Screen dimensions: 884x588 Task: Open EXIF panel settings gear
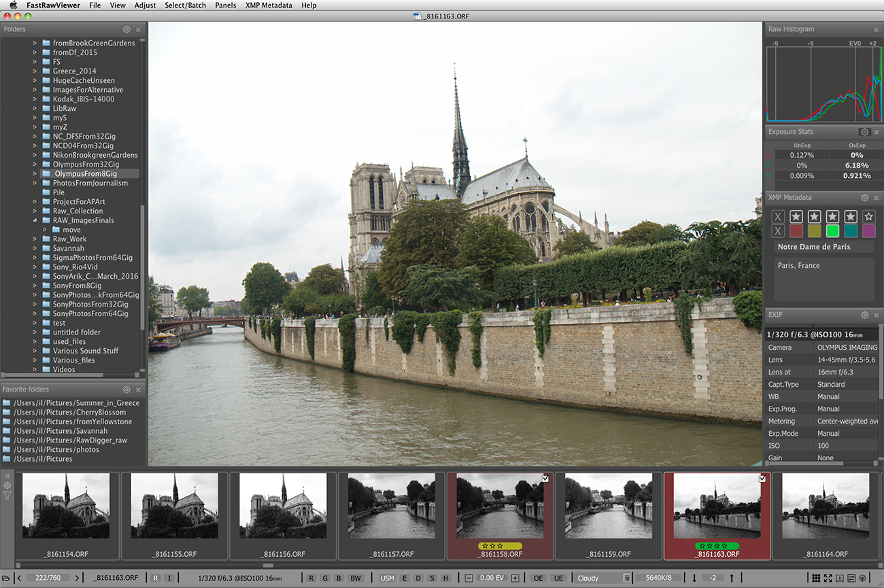(x=864, y=315)
